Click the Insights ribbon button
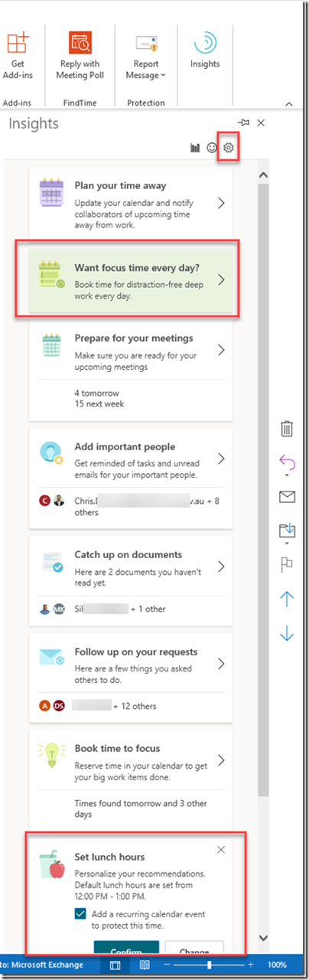This screenshot has height=980, width=309. pos(205,51)
